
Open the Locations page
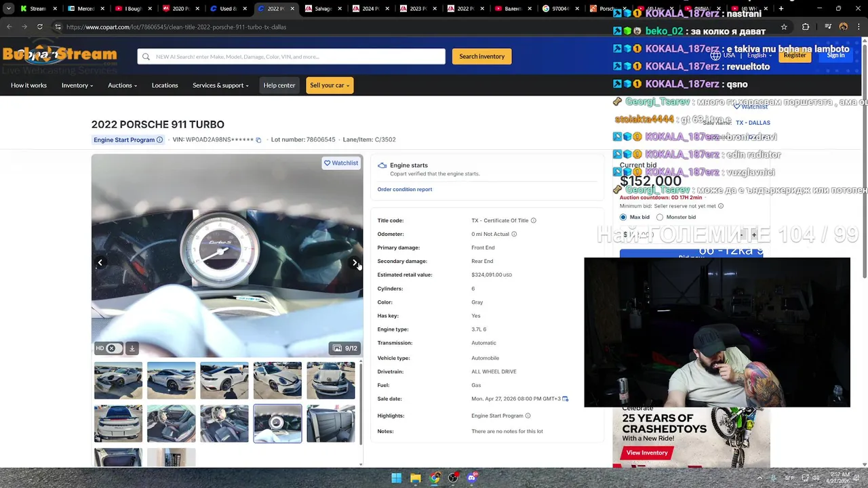coord(165,85)
